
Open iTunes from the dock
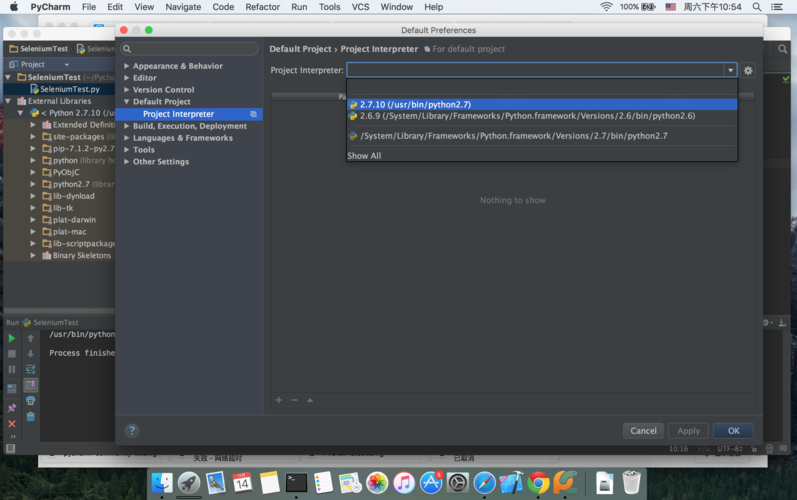(x=404, y=483)
